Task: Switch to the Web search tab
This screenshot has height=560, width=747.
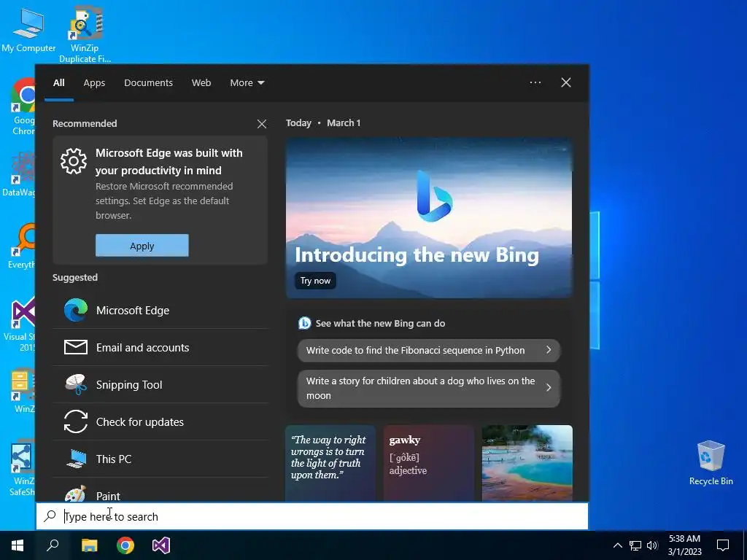Action: [201, 83]
